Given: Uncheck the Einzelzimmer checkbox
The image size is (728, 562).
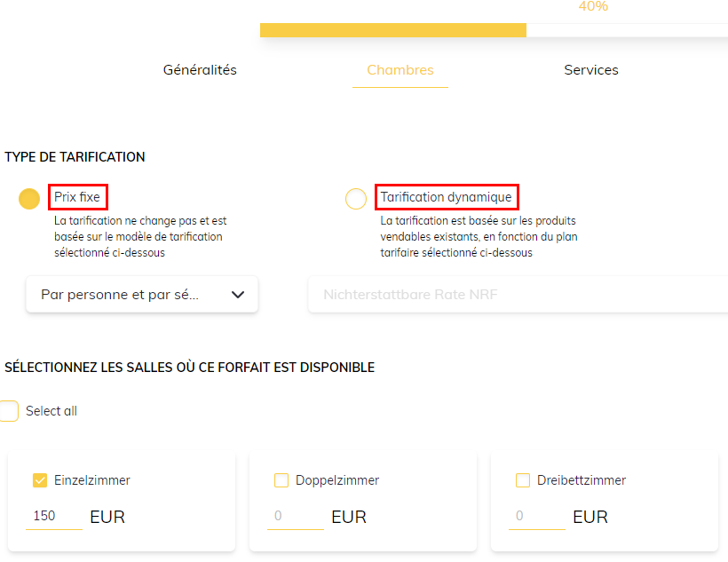Looking at the screenshot, I should click(x=40, y=480).
